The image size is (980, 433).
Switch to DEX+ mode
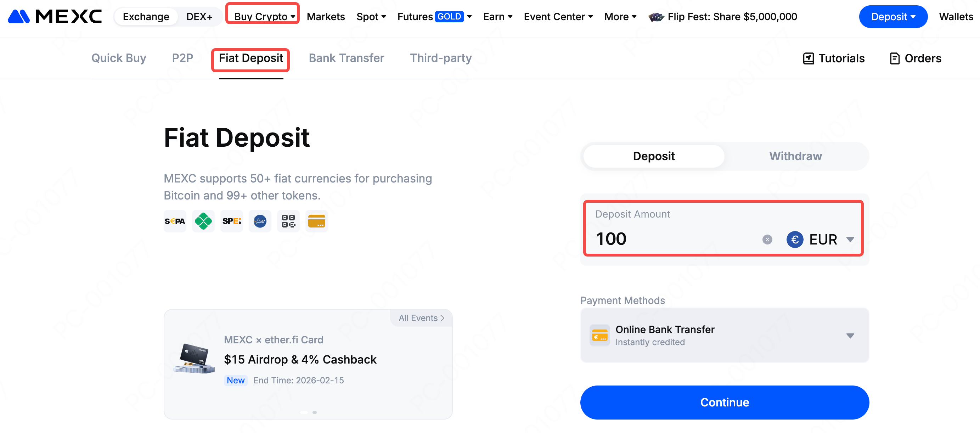pos(199,17)
